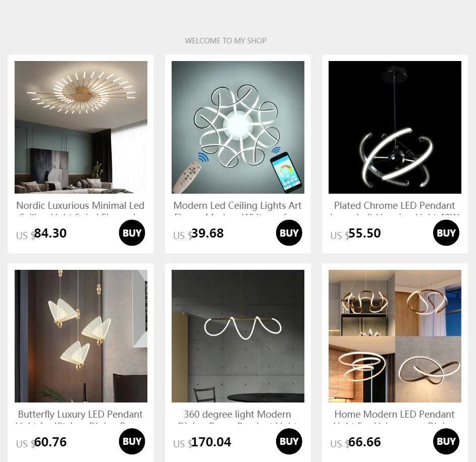Viewport: 476px width, 462px height.
Task: Click BUY button for the $60.76 butterfly pendant
Action: pyautogui.click(x=132, y=441)
